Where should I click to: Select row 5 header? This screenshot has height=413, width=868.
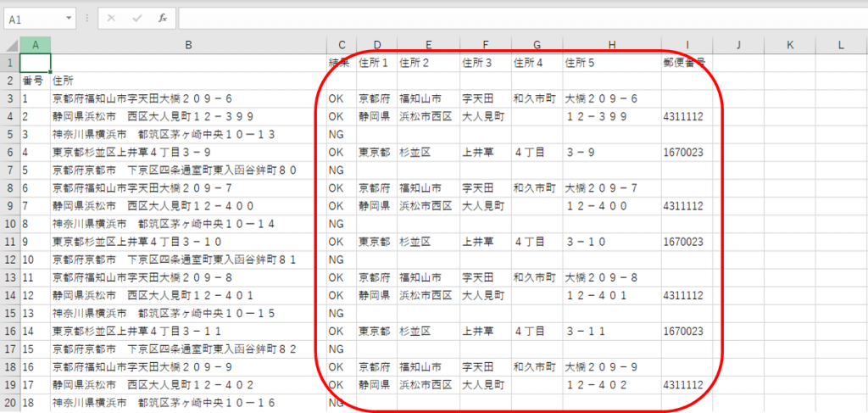[10, 135]
